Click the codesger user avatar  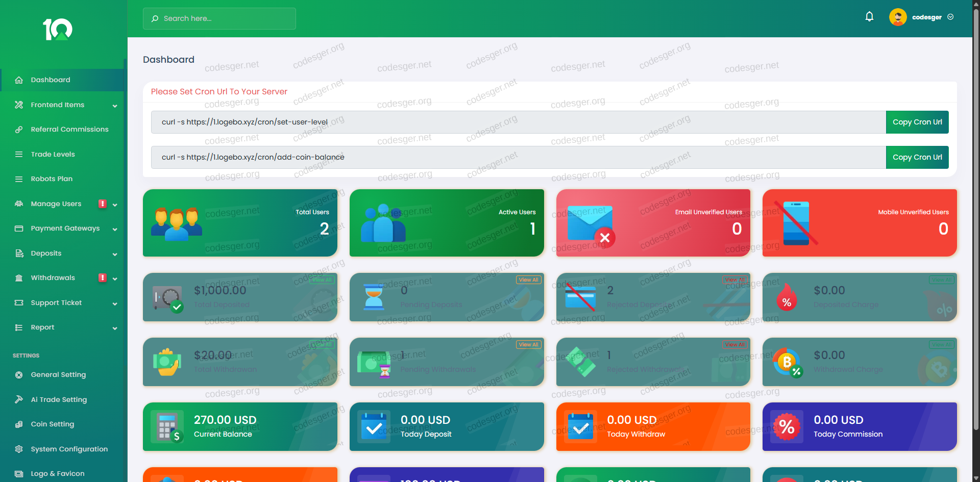898,17
